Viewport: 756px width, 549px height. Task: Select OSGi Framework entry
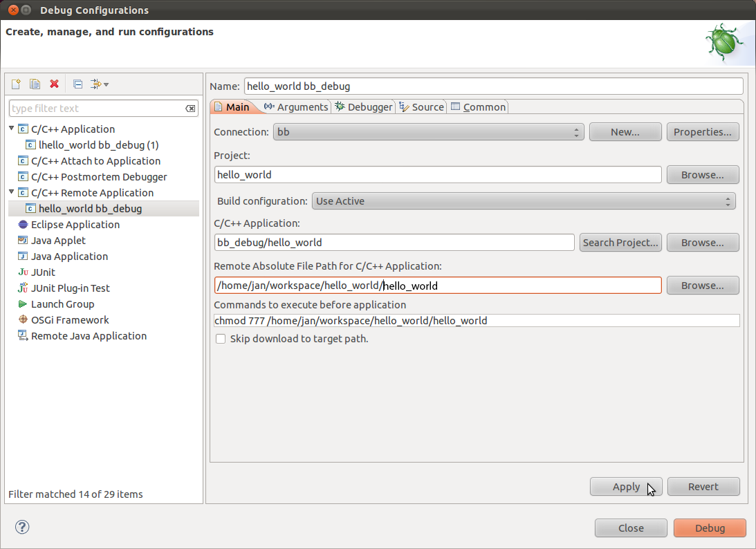click(x=70, y=319)
